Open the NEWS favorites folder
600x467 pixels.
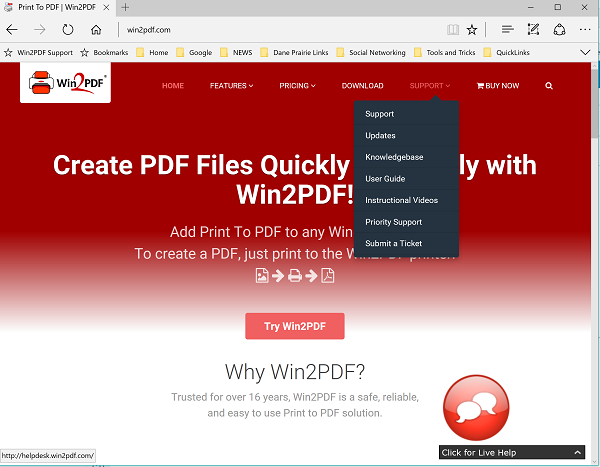tap(236, 52)
